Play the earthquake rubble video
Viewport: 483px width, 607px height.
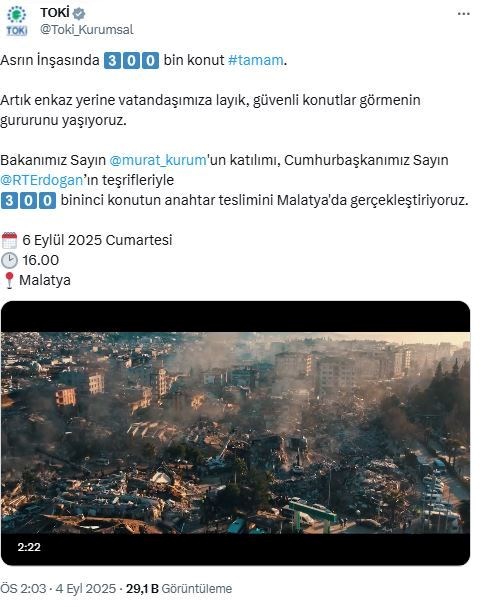pos(235,433)
